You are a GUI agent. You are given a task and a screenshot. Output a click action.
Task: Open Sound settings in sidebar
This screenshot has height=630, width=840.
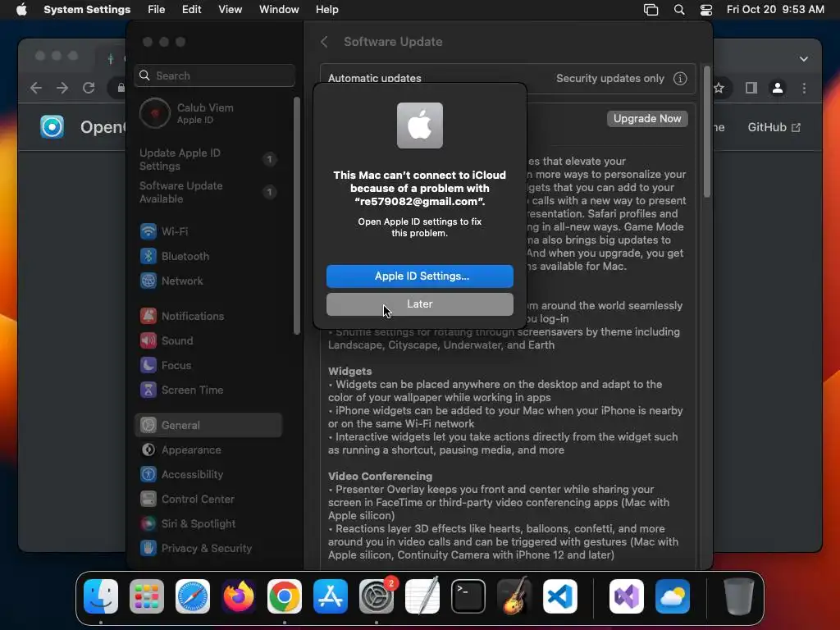tap(208, 340)
